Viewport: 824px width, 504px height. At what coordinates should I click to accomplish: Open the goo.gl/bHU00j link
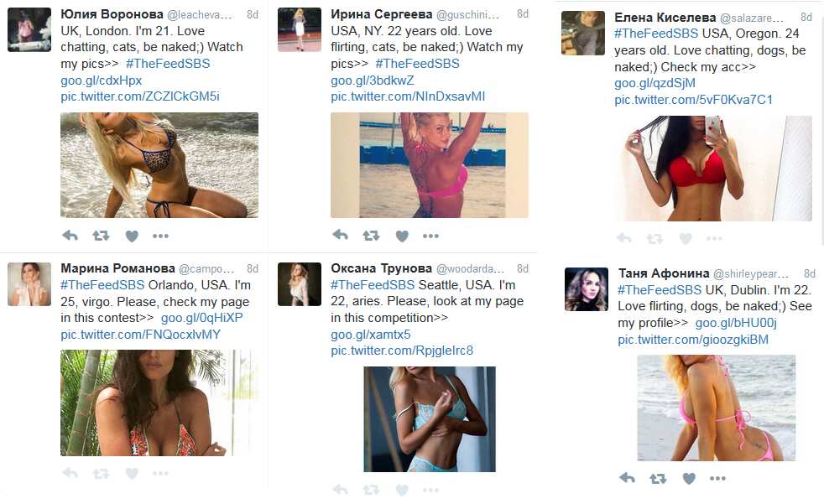click(736, 323)
